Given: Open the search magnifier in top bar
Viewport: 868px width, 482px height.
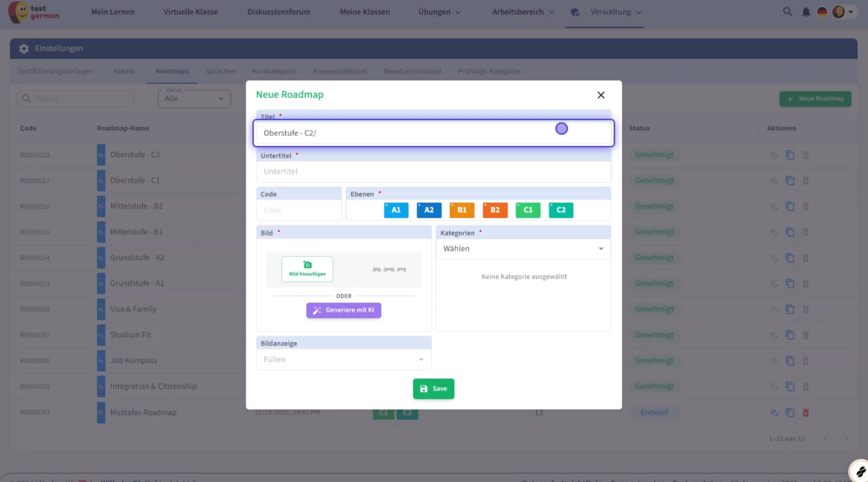Looking at the screenshot, I should click(787, 12).
